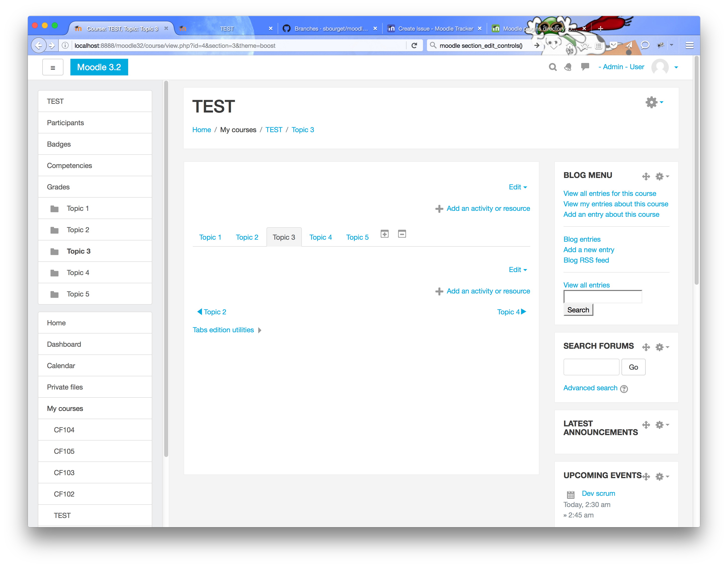Screen dimensions: 728x567
Task: Add an activity or resource in Topic 3
Action: (x=482, y=291)
